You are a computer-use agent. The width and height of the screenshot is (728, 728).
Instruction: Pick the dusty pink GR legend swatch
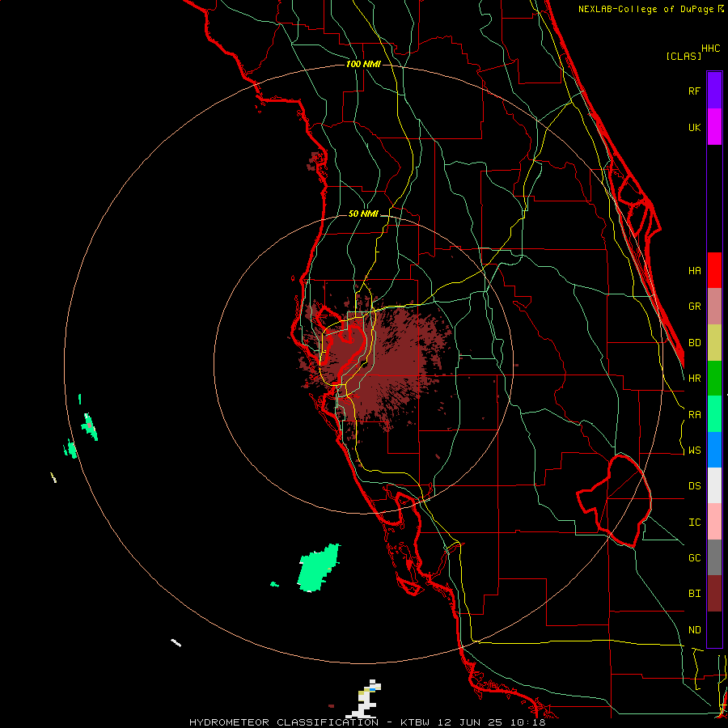point(714,307)
